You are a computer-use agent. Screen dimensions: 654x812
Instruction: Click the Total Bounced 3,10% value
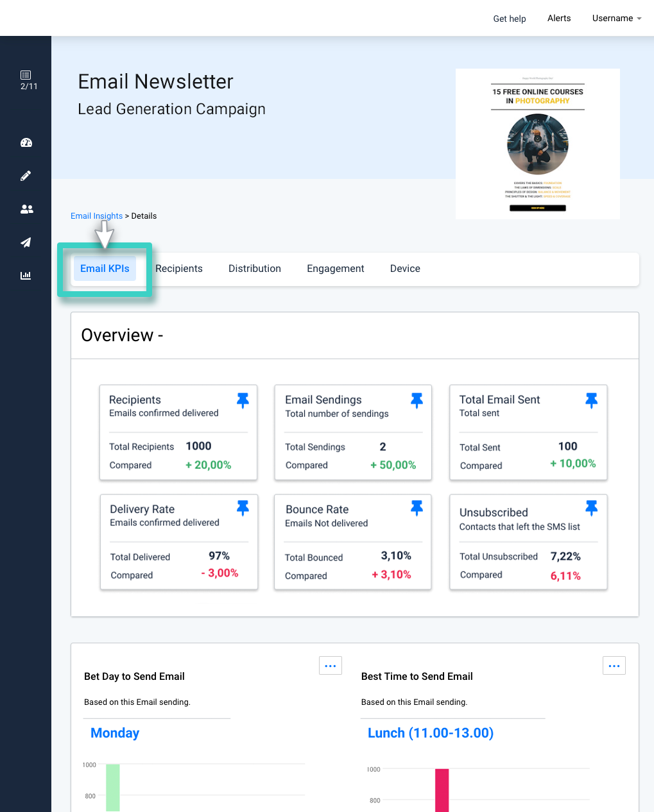[x=396, y=555]
